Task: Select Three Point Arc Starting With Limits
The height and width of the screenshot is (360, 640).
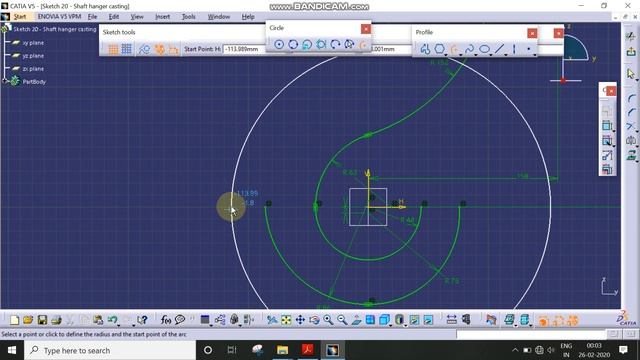Action: (349, 44)
